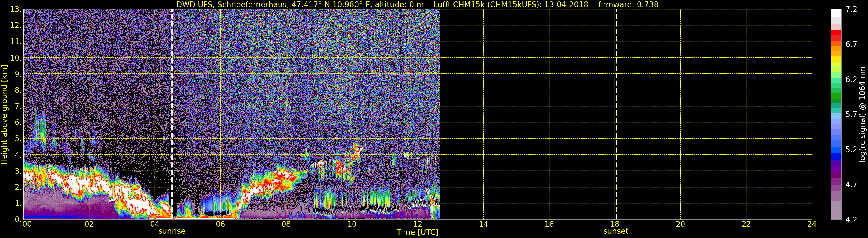Click the "5.7" colour bar tick label

point(851,114)
